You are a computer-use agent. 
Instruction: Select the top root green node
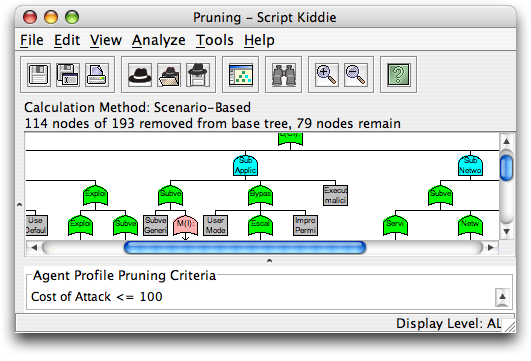(290, 139)
